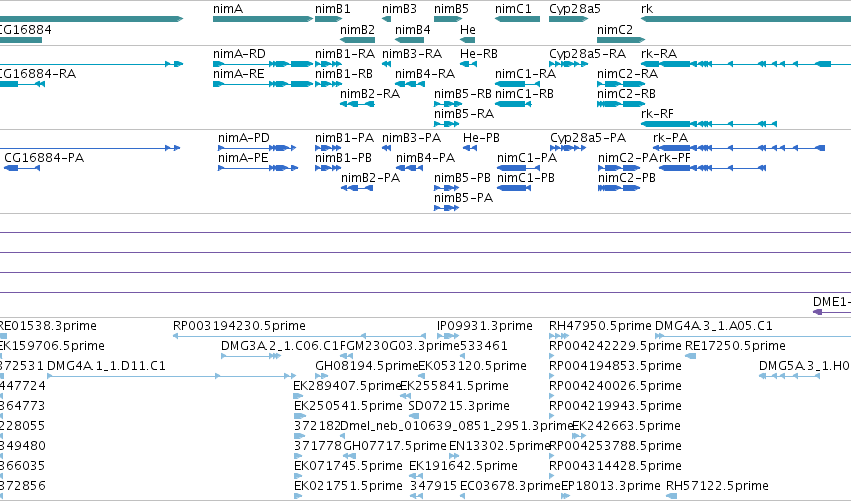This screenshot has width=851, height=501.
Task: Click transcript nimB4-RA
Action: click(410, 84)
